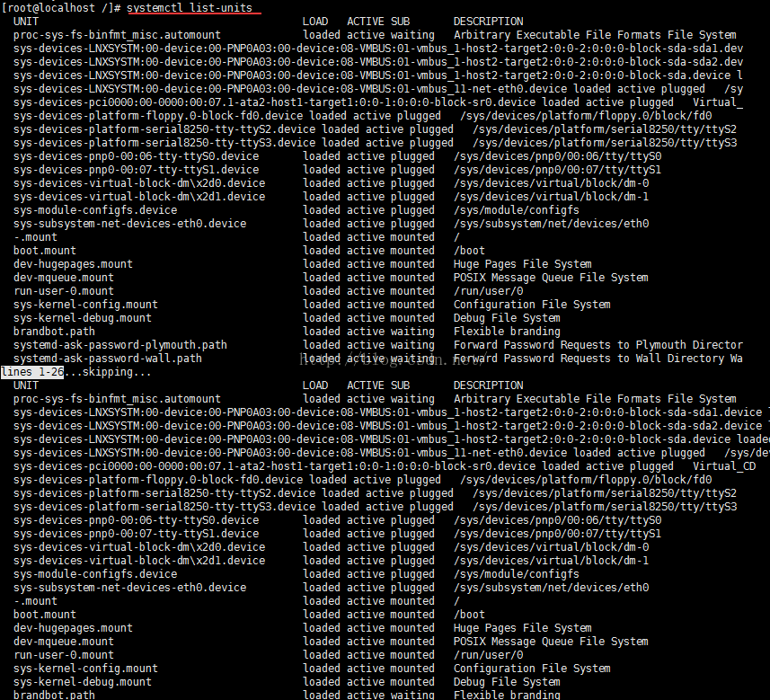Click the first dev-hugepages.mount entry
Screen dimensions: 770x700
73,264
